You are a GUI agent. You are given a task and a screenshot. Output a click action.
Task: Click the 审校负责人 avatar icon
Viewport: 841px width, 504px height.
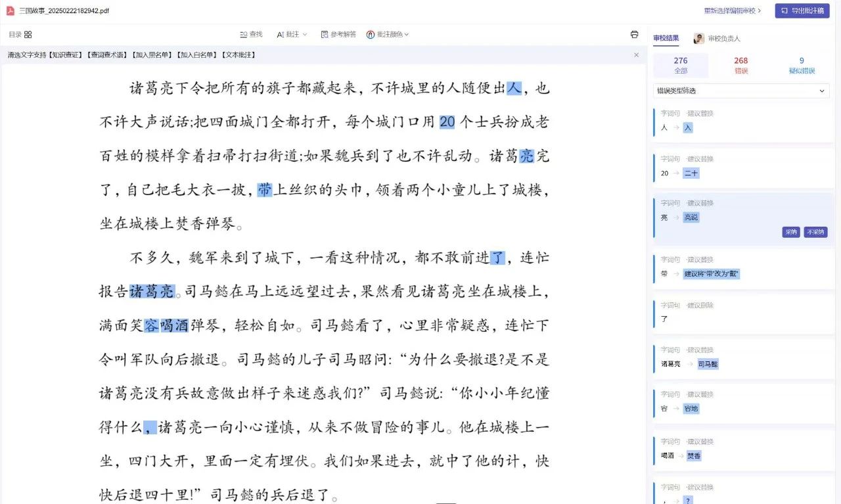pyautogui.click(x=699, y=39)
